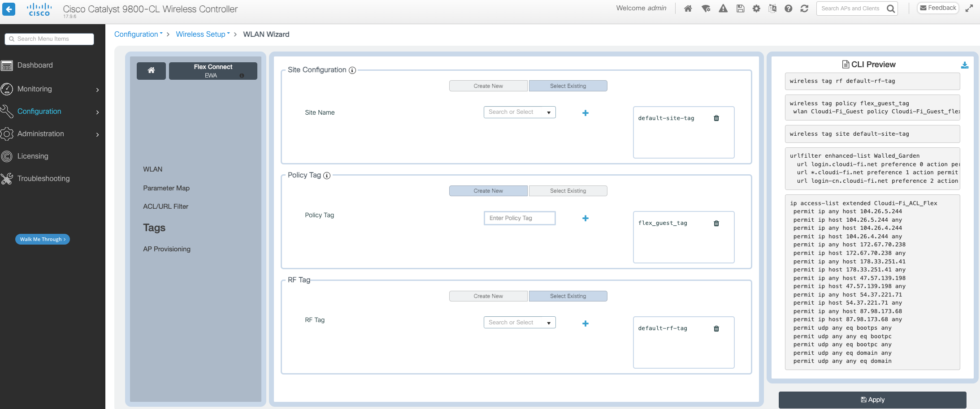Image resolution: width=980 pixels, height=409 pixels.
Task: Click the Apply button
Action: [x=872, y=400]
